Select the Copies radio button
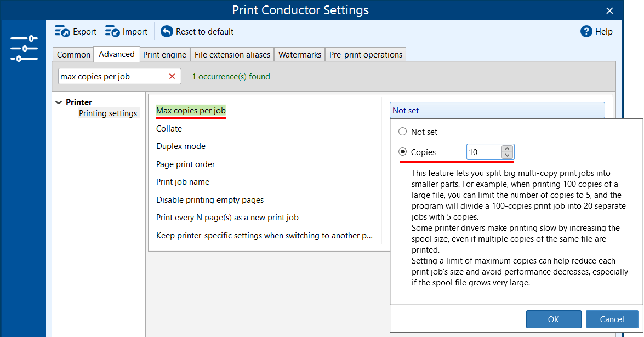Viewport: 644px width, 337px height. click(403, 152)
